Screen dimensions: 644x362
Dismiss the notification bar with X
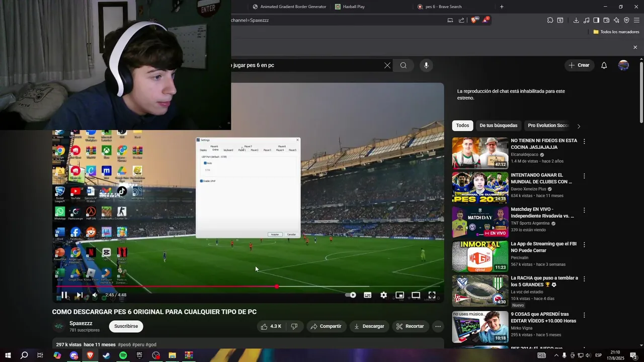coord(635,47)
